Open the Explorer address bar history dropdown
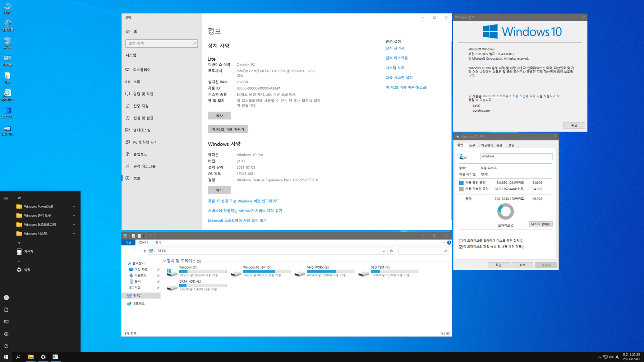The height and width of the screenshot is (362, 644). point(383,251)
